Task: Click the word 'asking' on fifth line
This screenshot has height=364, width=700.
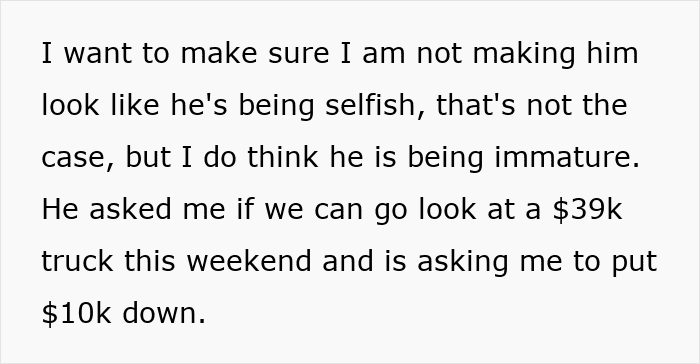Action: 462,261
